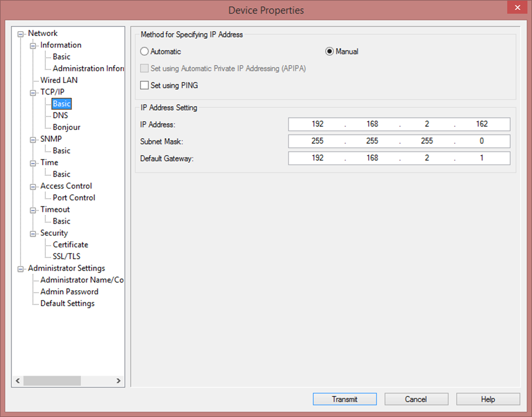Open the SSL/TLS settings page

pyautogui.click(x=67, y=256)
